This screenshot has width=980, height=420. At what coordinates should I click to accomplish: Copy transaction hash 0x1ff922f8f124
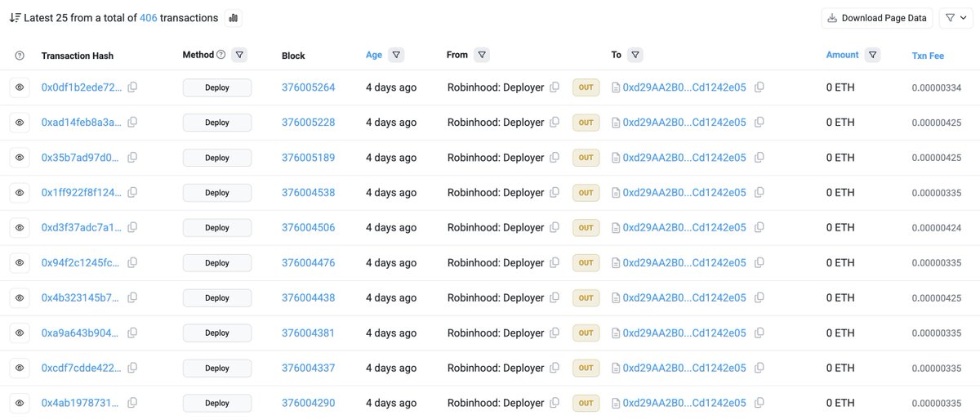click(132, 193)
